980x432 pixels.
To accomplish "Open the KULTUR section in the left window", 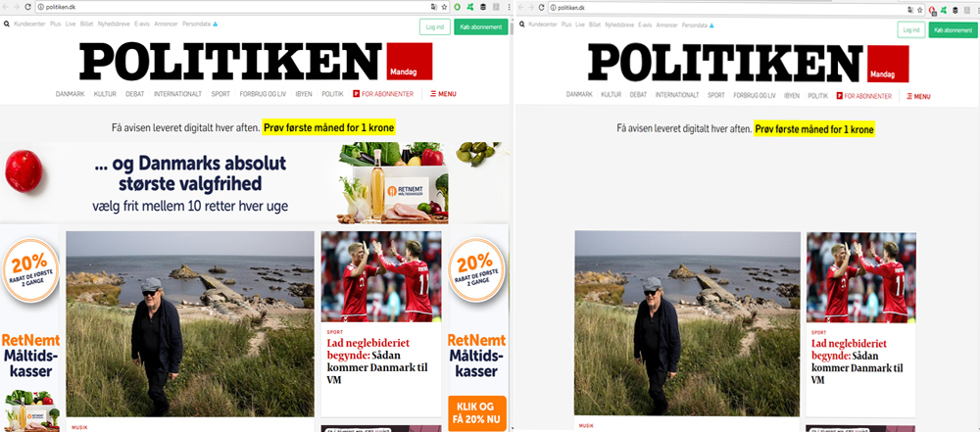I will pos(105,94).
